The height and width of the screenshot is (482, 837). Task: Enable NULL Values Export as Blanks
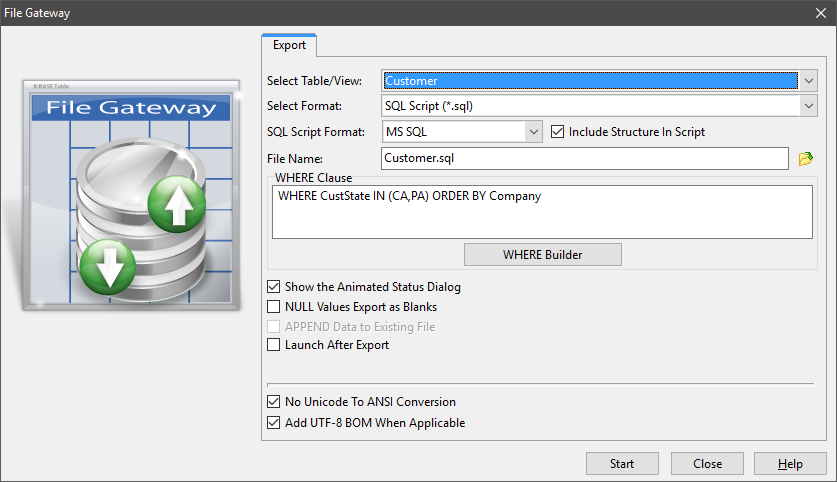pos(274,307)
